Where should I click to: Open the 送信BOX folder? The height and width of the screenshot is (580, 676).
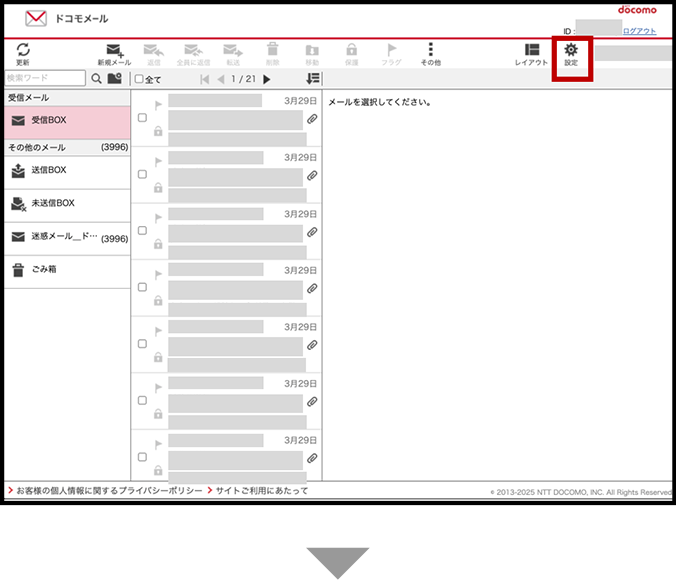(67, 171)
